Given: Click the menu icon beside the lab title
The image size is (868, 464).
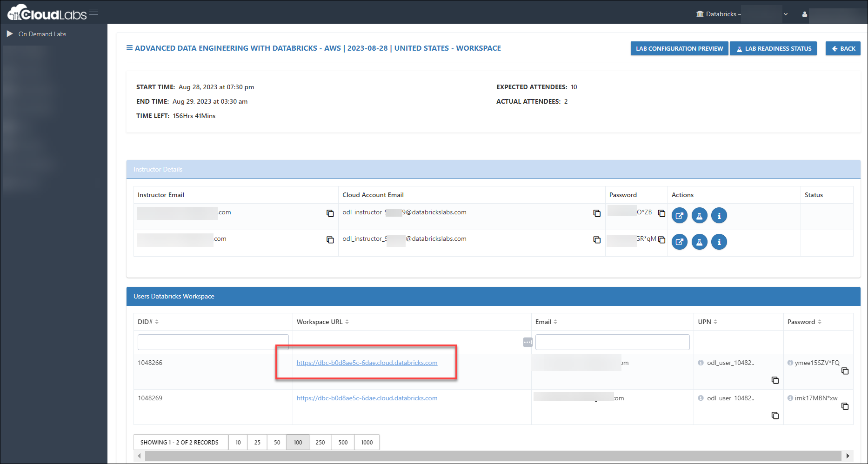Looking at the screenshot, I should tap(129, 48).
